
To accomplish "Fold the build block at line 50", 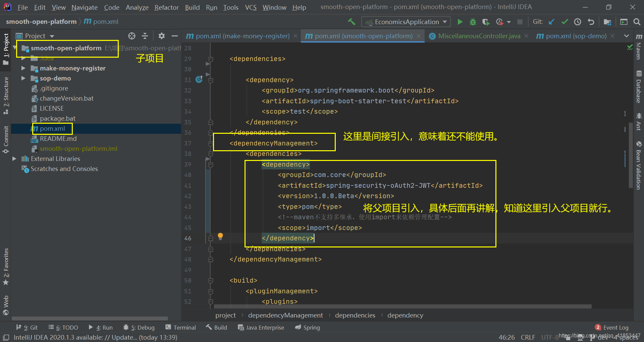I will point(211,281).
